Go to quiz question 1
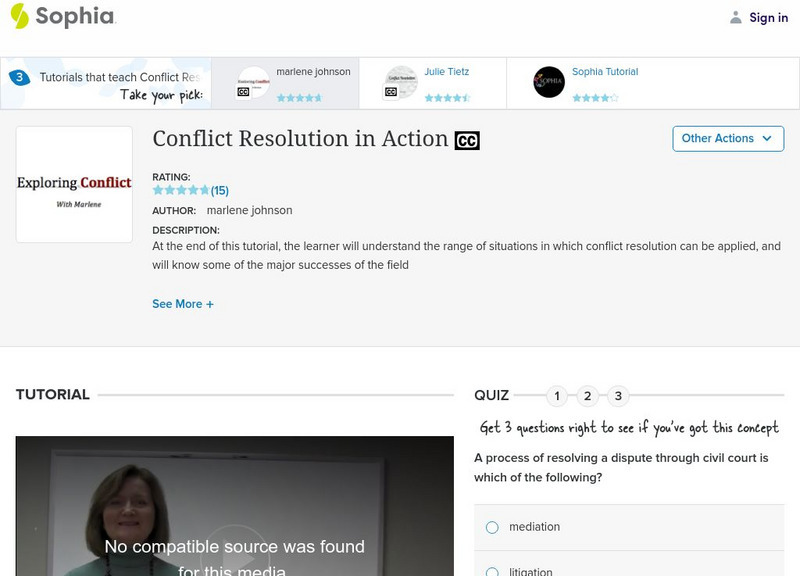 [x=557, y=396]
